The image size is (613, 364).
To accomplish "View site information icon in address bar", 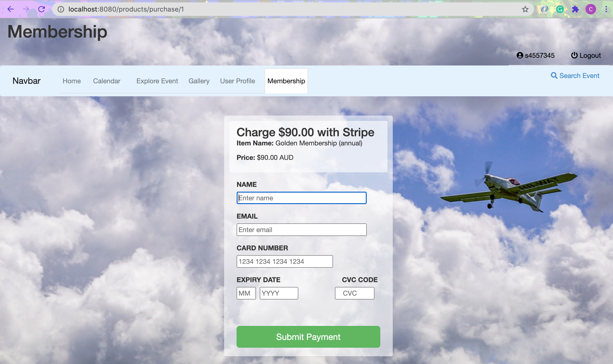I will point(61,9).
